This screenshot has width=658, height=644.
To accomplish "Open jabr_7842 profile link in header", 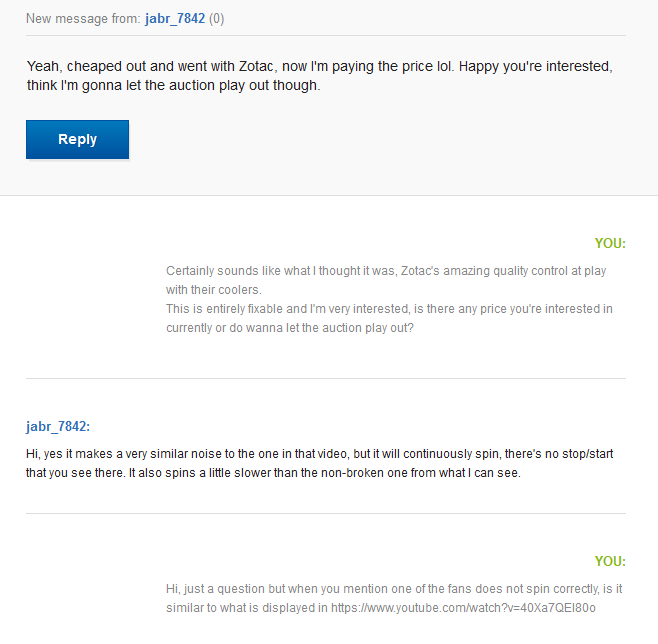I will tap(175, 18).
